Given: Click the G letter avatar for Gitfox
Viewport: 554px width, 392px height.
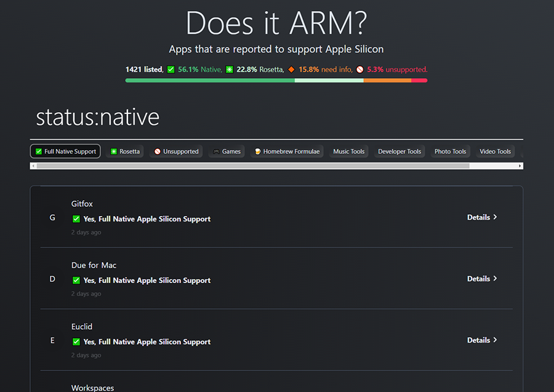Looking at the screenshot, I should coord(52,218).
